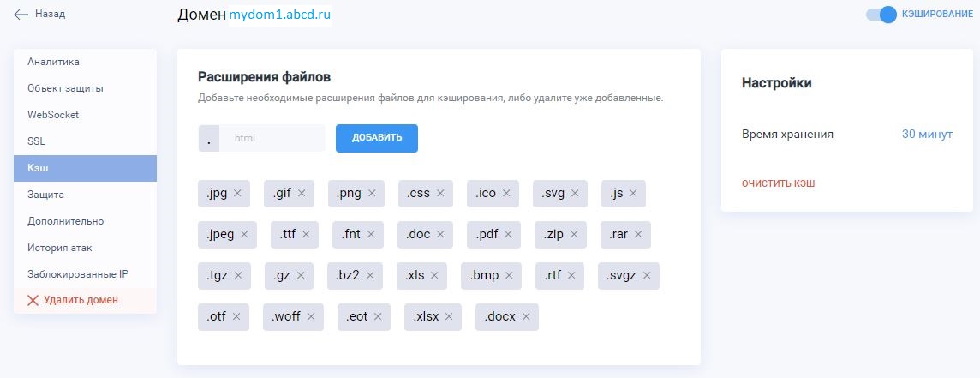This screenshot has height=378, width=980.
Task: Click the X on .svg tag
Action: click(x=575, y=194)
